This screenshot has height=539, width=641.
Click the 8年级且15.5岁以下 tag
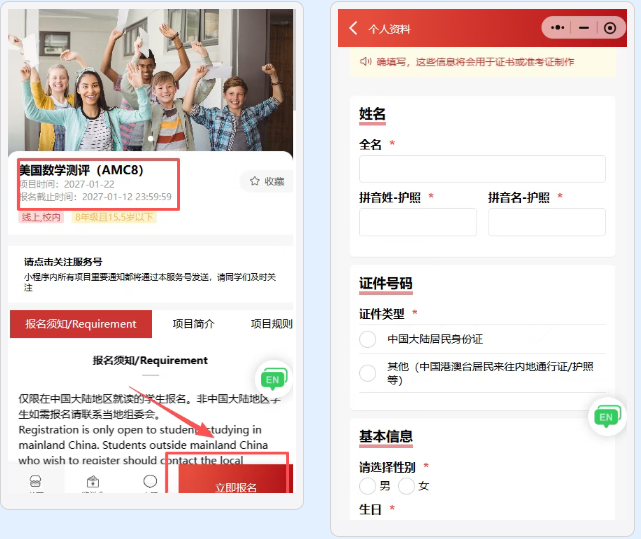click(114, 217)
